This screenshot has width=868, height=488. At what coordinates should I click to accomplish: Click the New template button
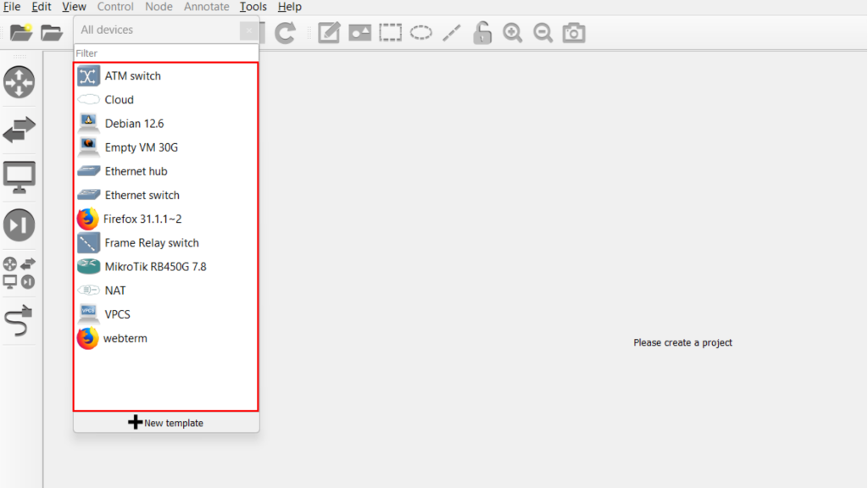pos(166,423)
